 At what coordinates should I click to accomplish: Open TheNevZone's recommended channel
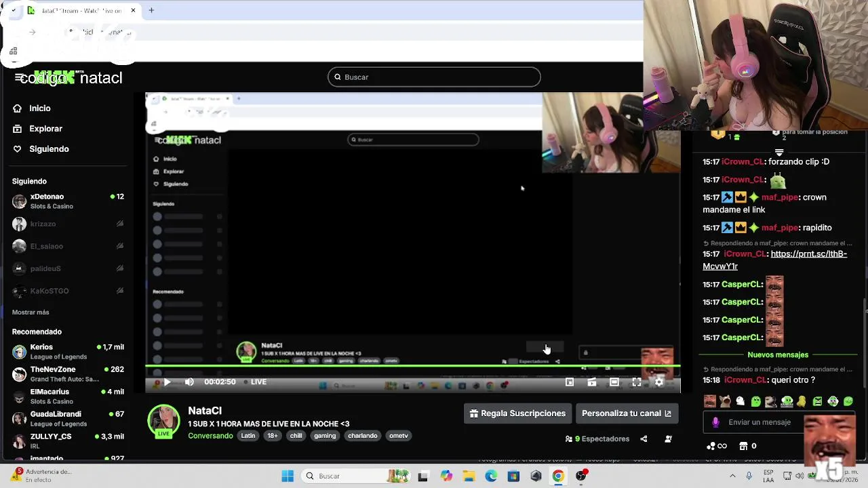(68, 374)
